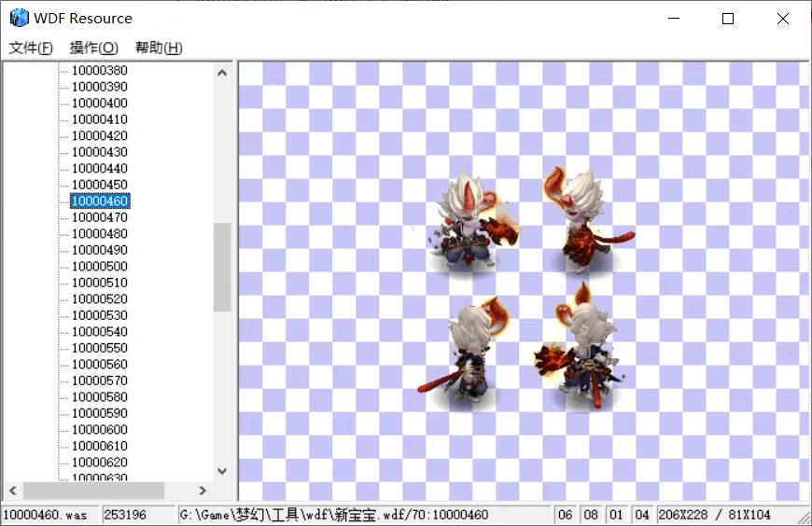Select tree item 10000430
Viewport: 812px width, 526px height.
[x=100, y=152]
